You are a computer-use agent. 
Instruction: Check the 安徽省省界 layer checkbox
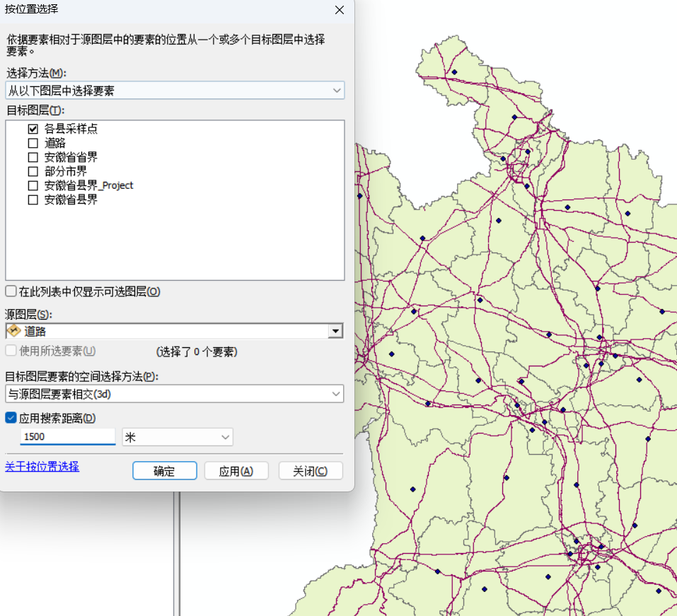[33, 157]
